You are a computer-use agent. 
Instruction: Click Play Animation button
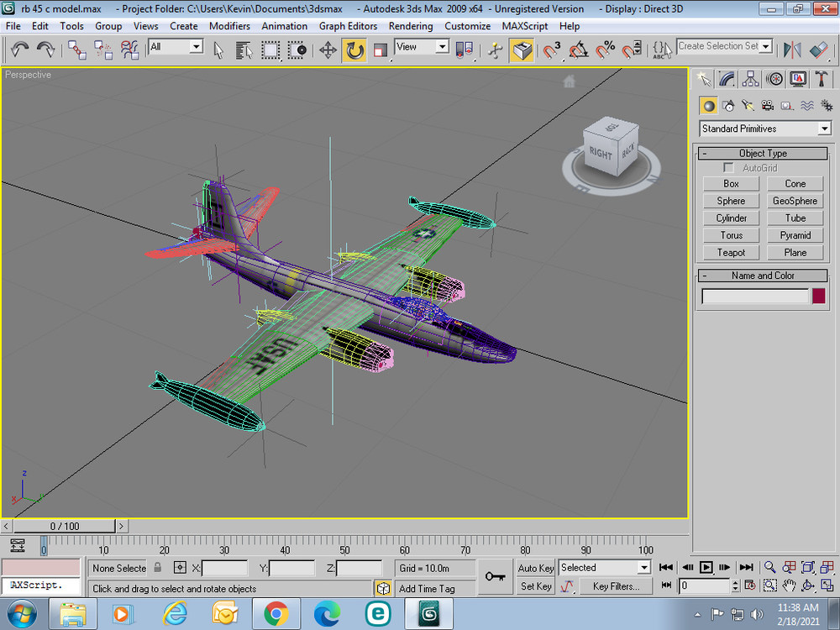click(706, 567)
